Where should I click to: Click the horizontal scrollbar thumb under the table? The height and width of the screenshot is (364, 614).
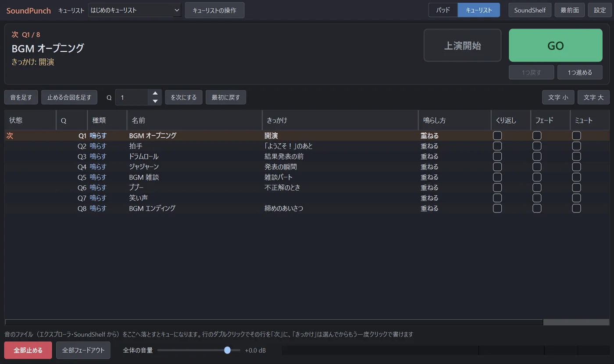point(274,322)
